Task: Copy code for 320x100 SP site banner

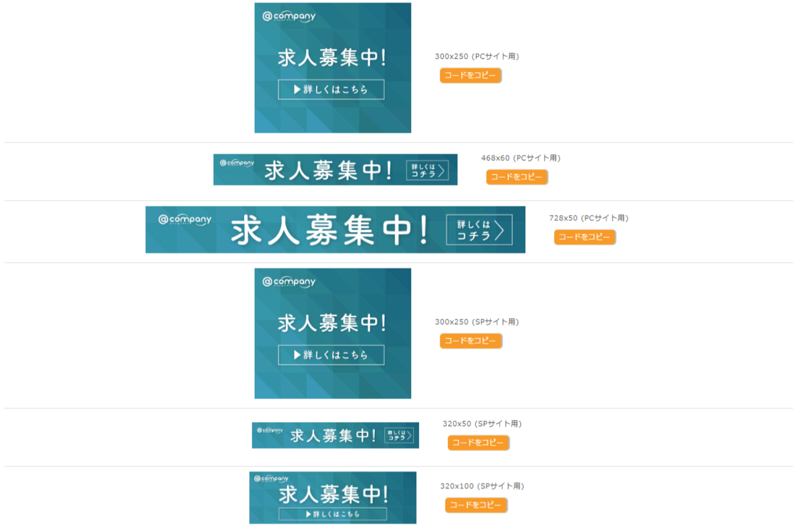Action: coord(476,505)
